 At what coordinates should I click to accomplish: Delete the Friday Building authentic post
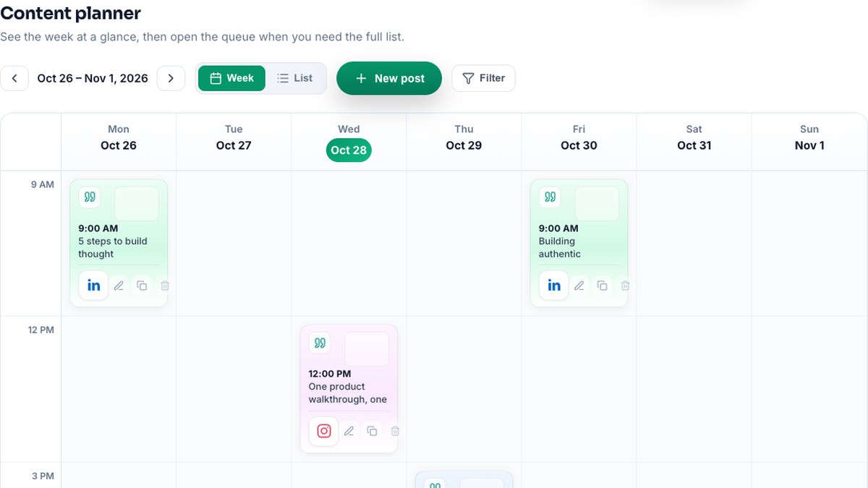[x=625, y=286]
